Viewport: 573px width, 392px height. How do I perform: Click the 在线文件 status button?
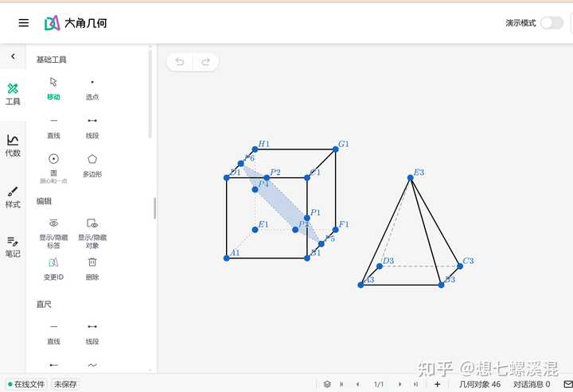tap(27, 384)
